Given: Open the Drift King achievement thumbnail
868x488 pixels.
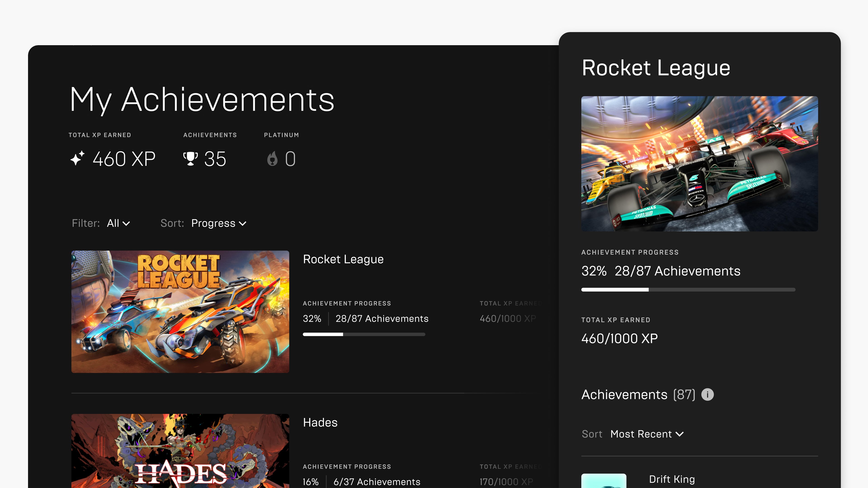Looking at the screenshot, I should pyautogui.click(x=604, y=481).
